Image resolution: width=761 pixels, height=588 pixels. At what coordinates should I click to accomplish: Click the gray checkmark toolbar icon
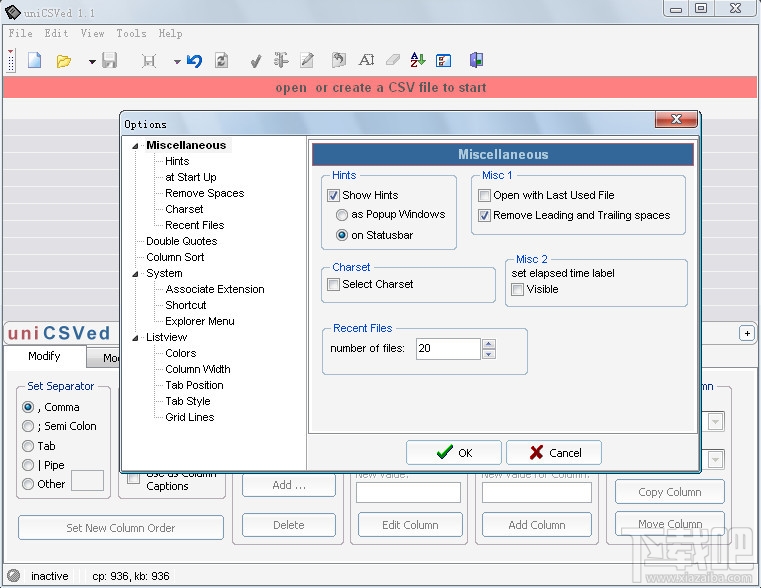pos(256,61)
